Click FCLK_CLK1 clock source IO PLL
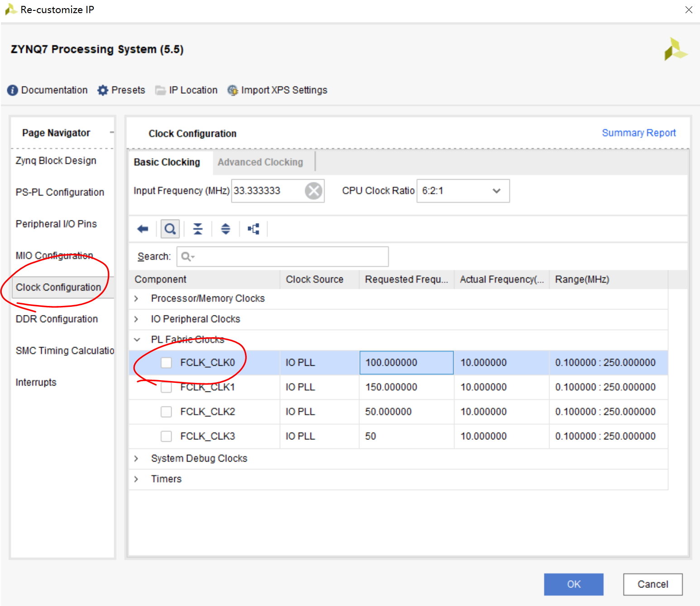Screen dimensions: 700x606 pyautogui.click(x=320, y=387)
